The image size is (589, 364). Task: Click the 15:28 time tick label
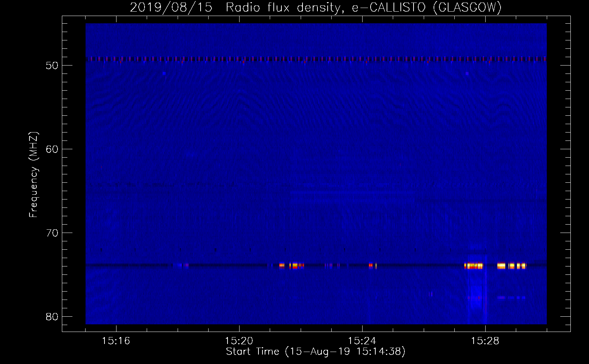(485, 341)
